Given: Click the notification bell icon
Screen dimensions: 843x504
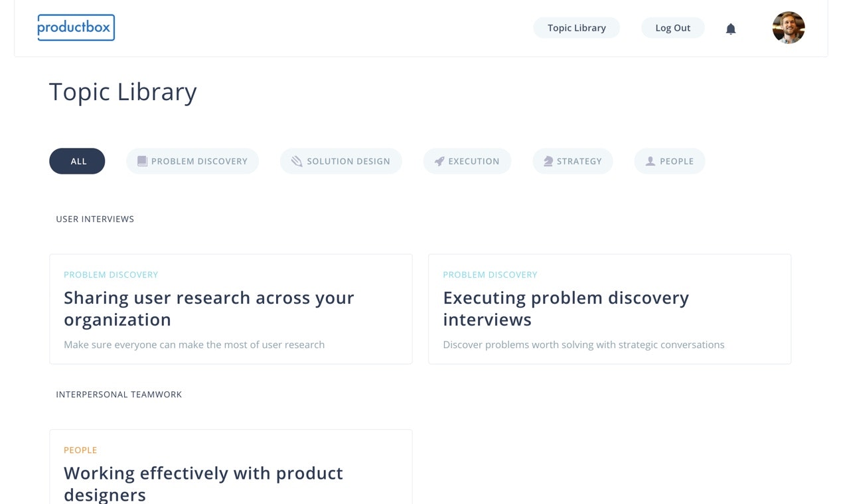Looking at the screenshot, I should tap(730, 29).
